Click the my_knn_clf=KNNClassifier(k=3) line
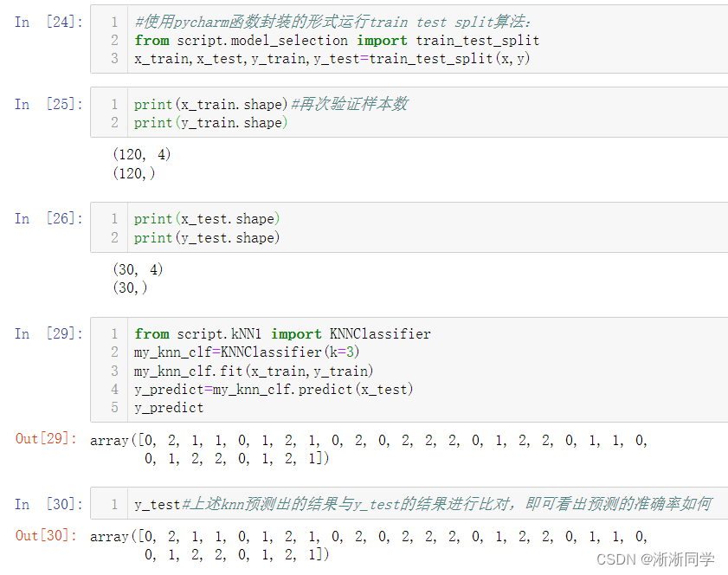The width and height of the screenshot is (728, 575). pos(247,352)
